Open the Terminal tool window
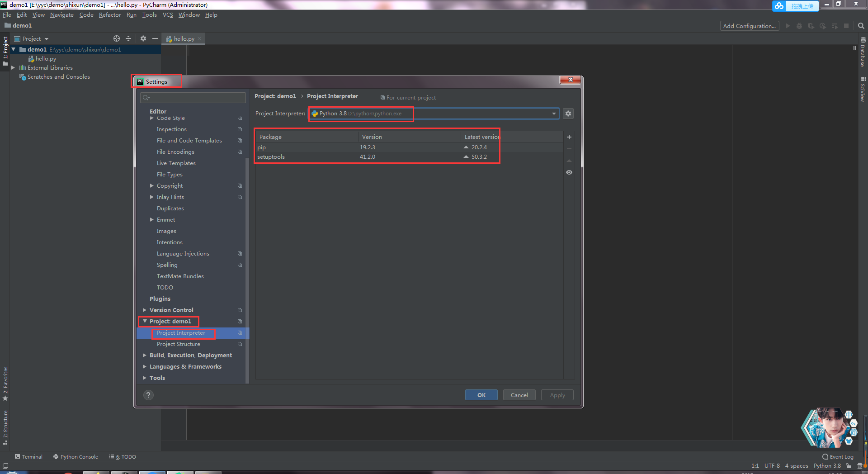This screenshot has width=868, height=474. [x=28, y=457]
